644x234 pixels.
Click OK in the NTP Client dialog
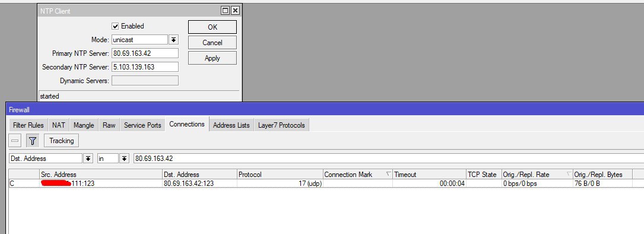[x=212, y=27]
